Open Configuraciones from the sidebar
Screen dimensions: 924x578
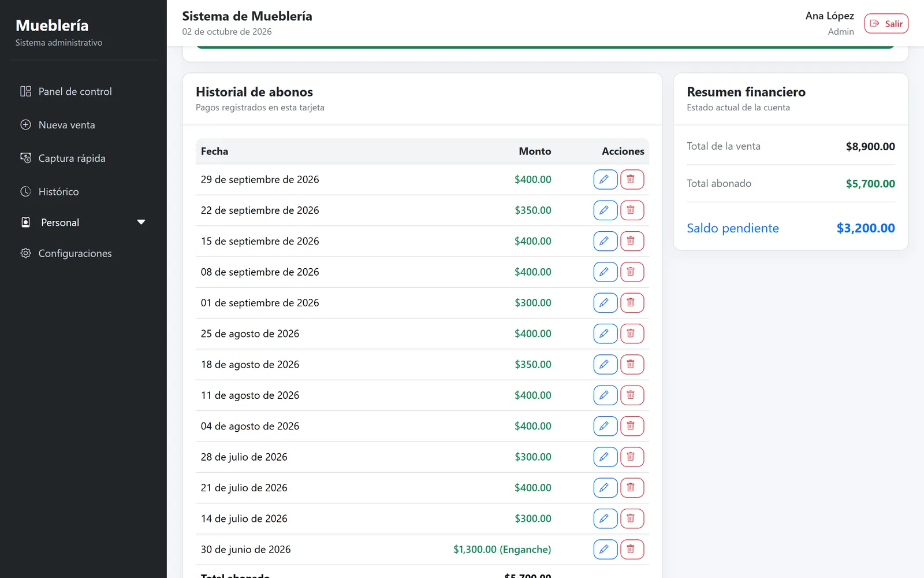click(83, 253)
